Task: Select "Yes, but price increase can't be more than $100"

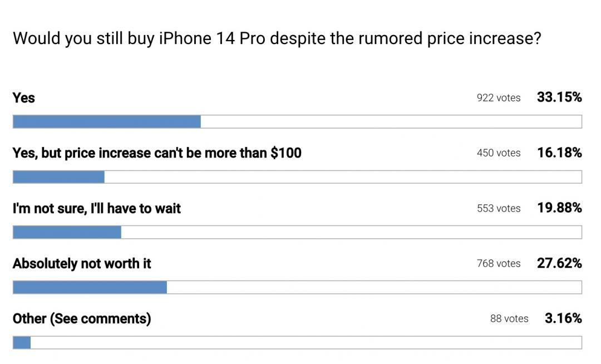Action: point(157,153)
